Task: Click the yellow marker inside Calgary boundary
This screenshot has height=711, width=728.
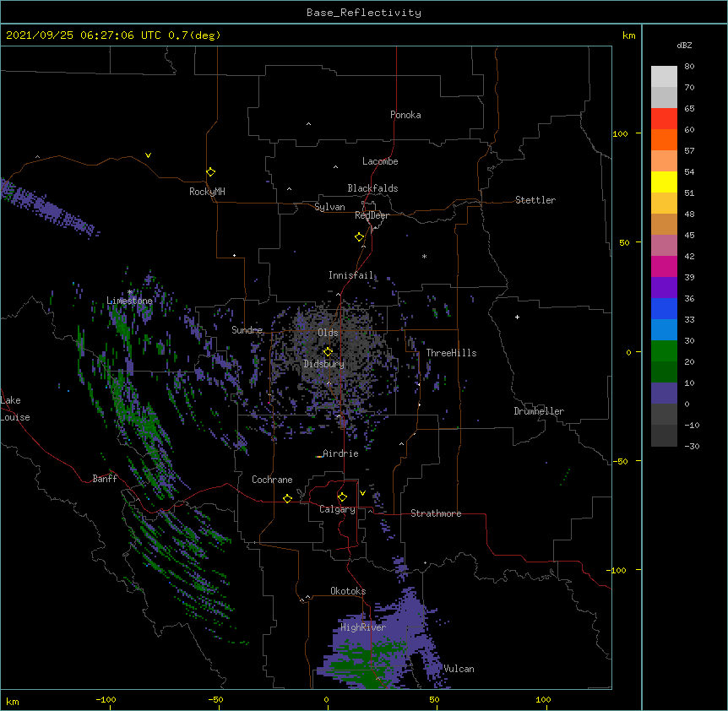Action: tap(342, 497)
